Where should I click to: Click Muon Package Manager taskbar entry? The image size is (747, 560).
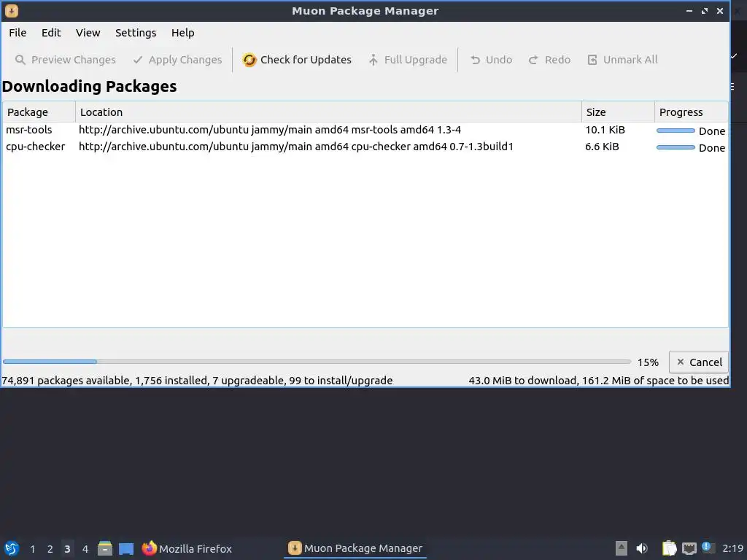click(x=355, y=548)
